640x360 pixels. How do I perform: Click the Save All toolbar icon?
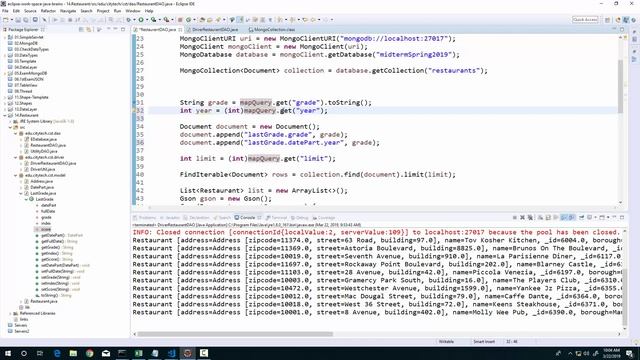(x=26, y=20)
